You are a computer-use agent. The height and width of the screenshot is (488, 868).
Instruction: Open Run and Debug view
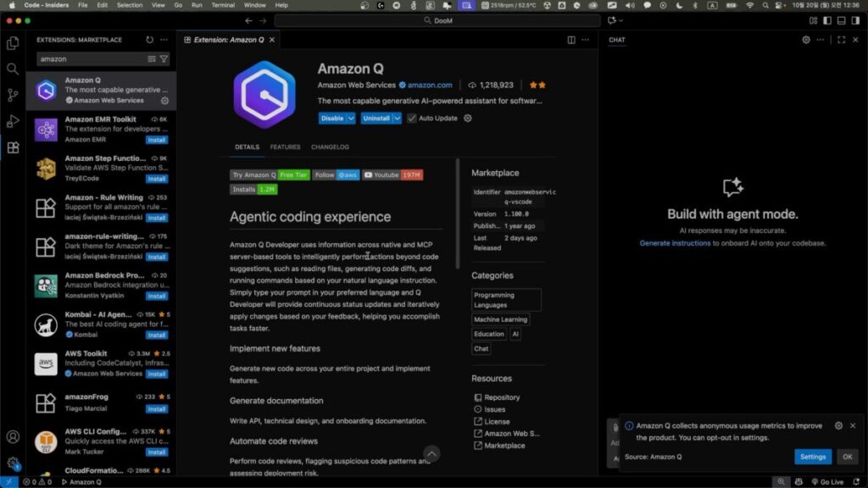[x=13, y=121]
